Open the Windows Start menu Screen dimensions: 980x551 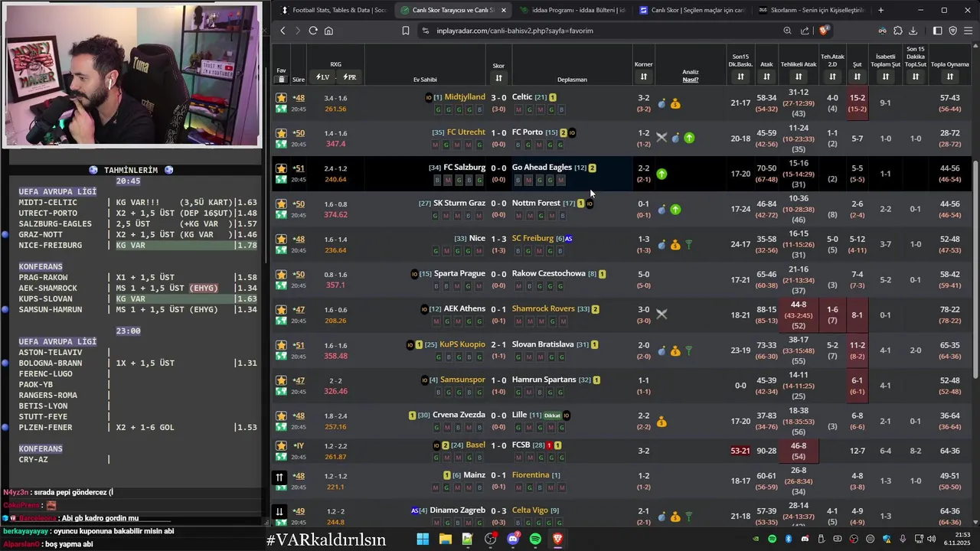[423, 540]
